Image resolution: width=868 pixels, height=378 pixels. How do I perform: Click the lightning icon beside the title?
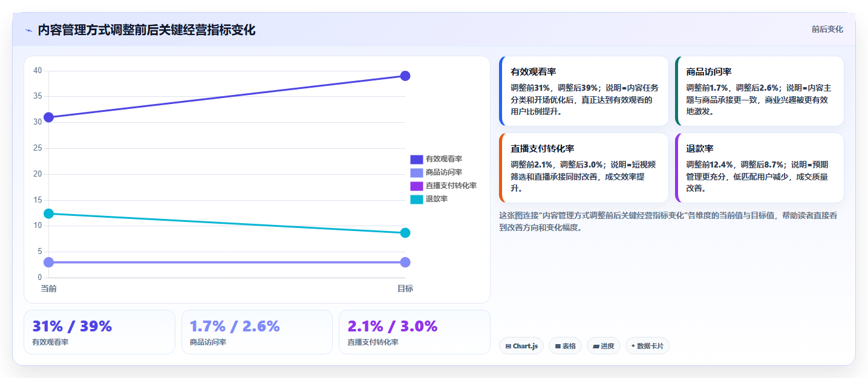(28, 30)
